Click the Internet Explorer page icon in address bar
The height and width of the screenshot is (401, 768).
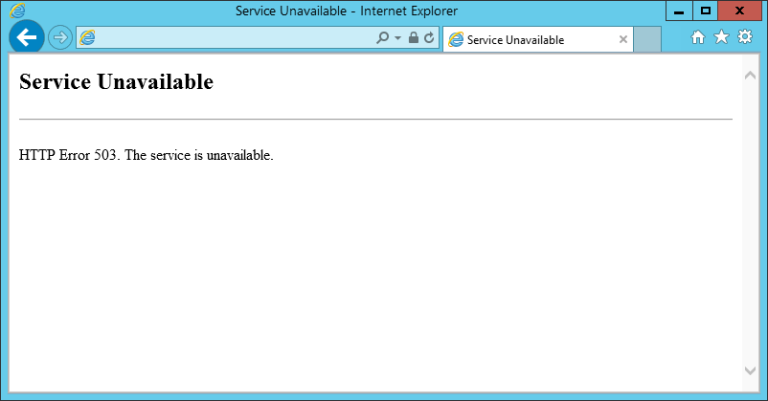pos(87,37)
